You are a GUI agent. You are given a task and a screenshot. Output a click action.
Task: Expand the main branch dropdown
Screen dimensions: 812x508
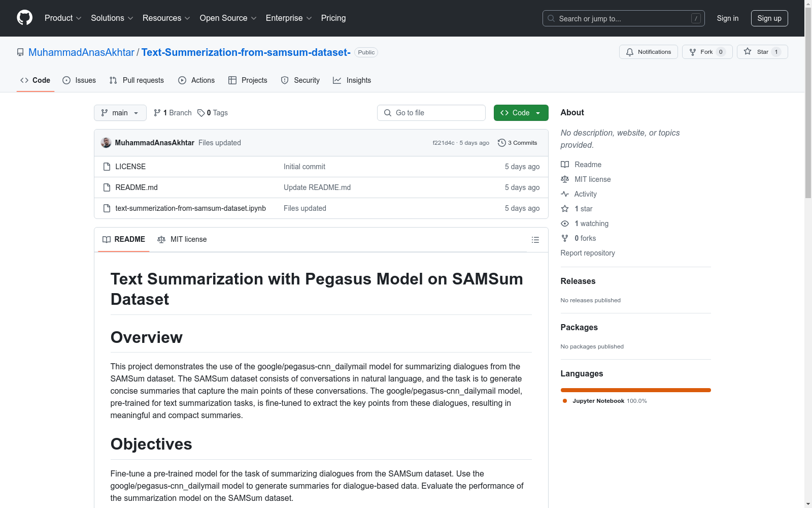tap(120, 113)
